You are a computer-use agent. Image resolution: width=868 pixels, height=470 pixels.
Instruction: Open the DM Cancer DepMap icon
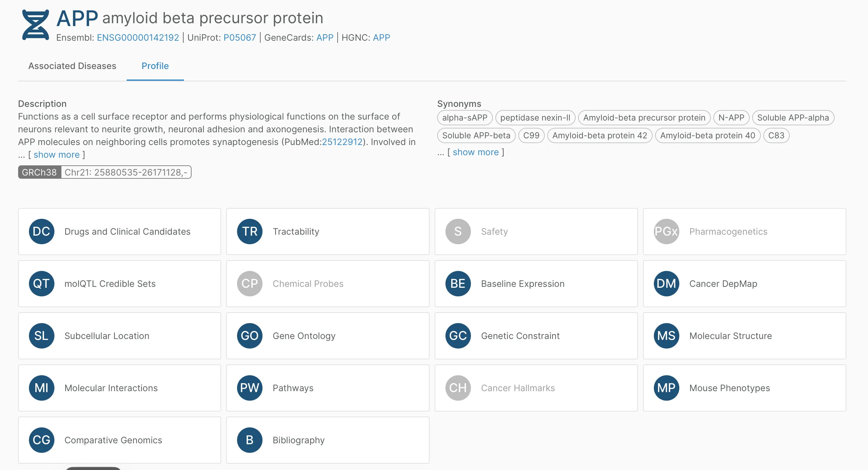666,284
